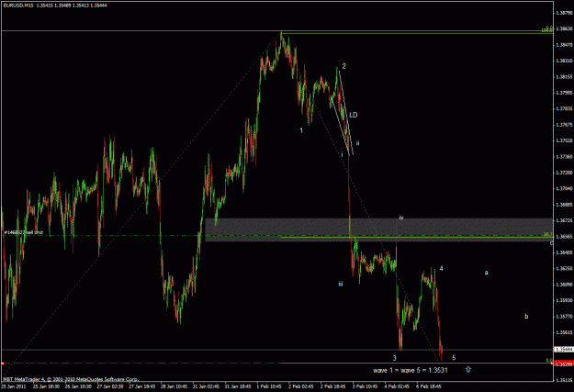The height and width of the screenshot is (392, 574).
Task: Click wave label '4' at the corrective high
Action: click(441, 268)
